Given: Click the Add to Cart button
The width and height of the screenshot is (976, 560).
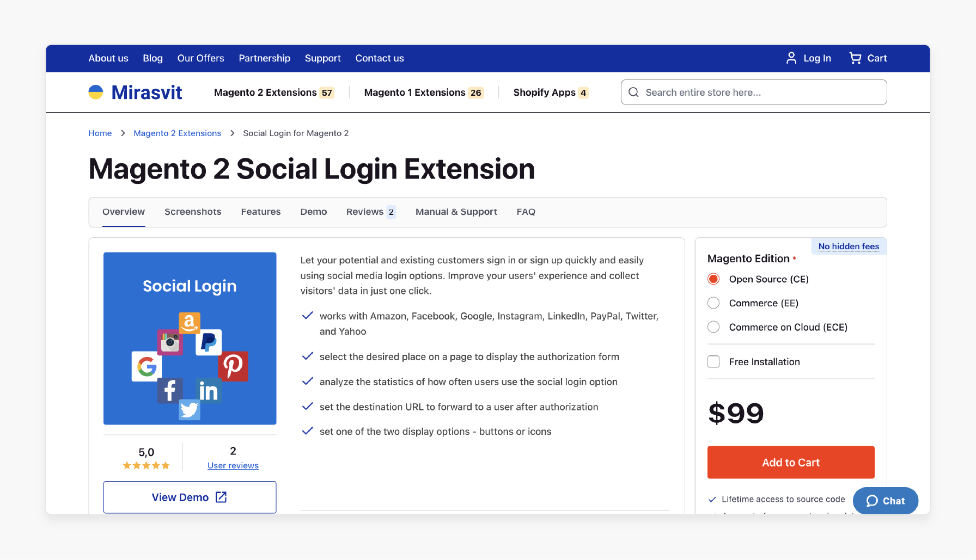Looking at the screenshot, I should 791,462.
